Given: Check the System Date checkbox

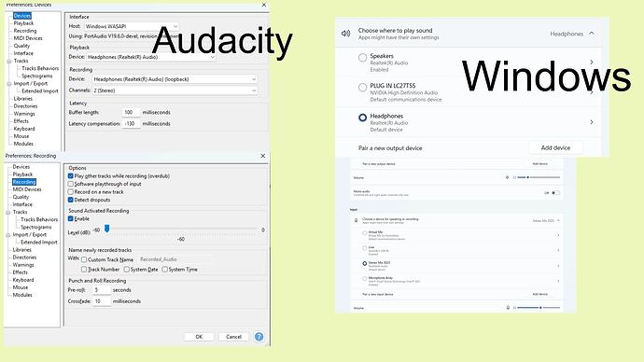Looking at the screenshot, I should (127, 270).
